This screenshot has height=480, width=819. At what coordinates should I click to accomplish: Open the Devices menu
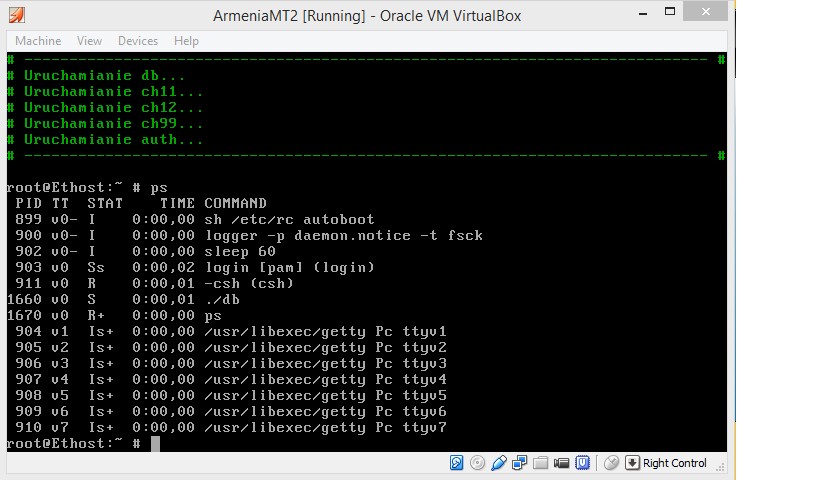[x=138, y=41]
